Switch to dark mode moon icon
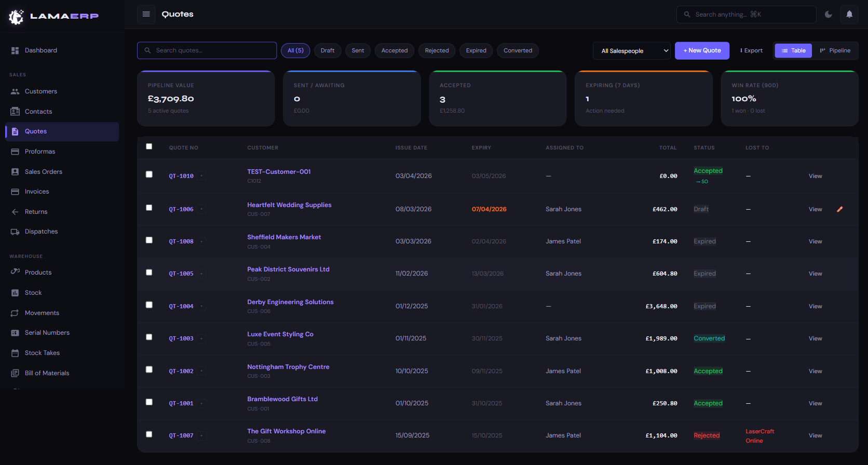The height and width of the screenshot is (465, 868). (x=829, y=15)
